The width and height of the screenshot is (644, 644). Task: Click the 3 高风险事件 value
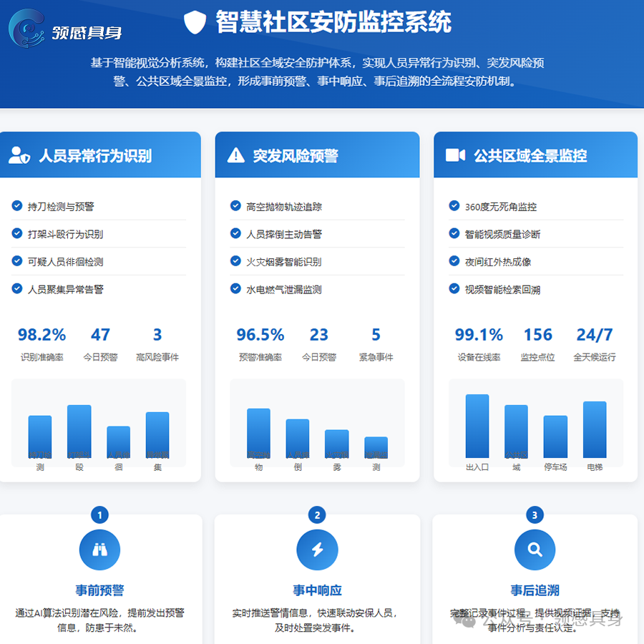pyautogui.click(x=157, y=335)
